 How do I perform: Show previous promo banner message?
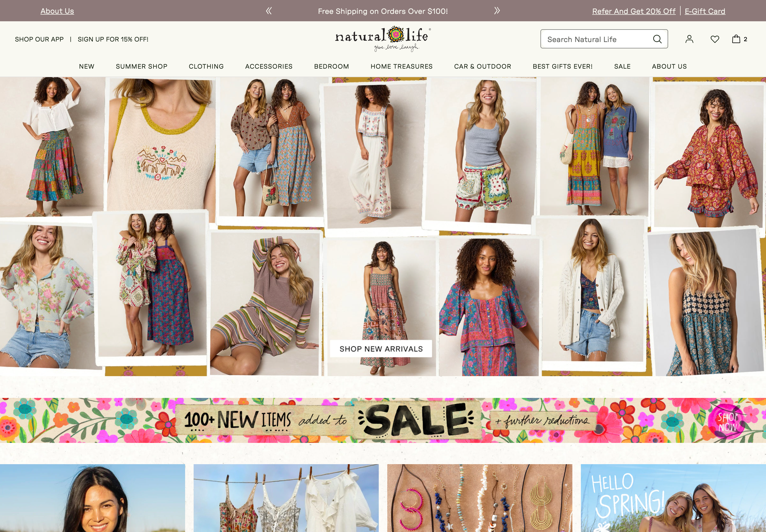pyautogui.click(x=269, y=11)
